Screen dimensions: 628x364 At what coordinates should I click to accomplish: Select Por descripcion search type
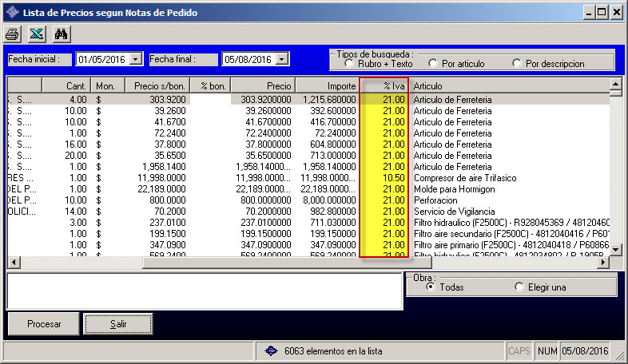tap(517, 63)
